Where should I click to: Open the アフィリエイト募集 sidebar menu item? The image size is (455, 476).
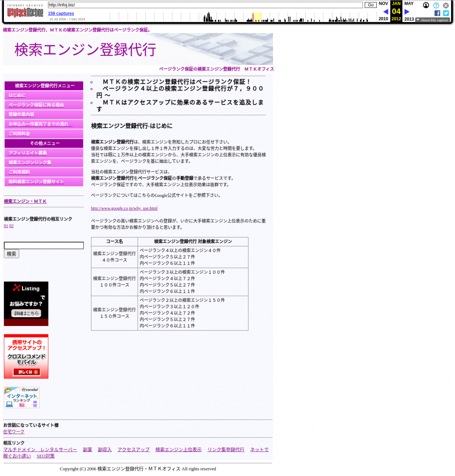click(28, 153)
